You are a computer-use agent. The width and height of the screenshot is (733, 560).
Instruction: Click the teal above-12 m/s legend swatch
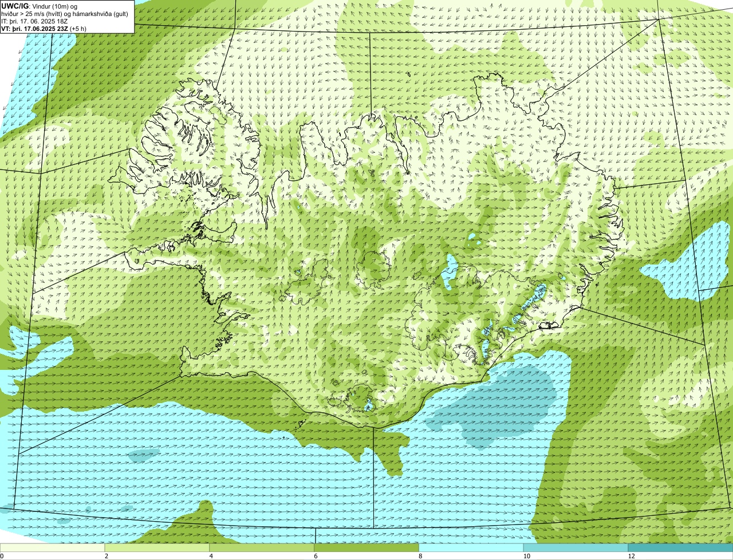tap(680, 548)
